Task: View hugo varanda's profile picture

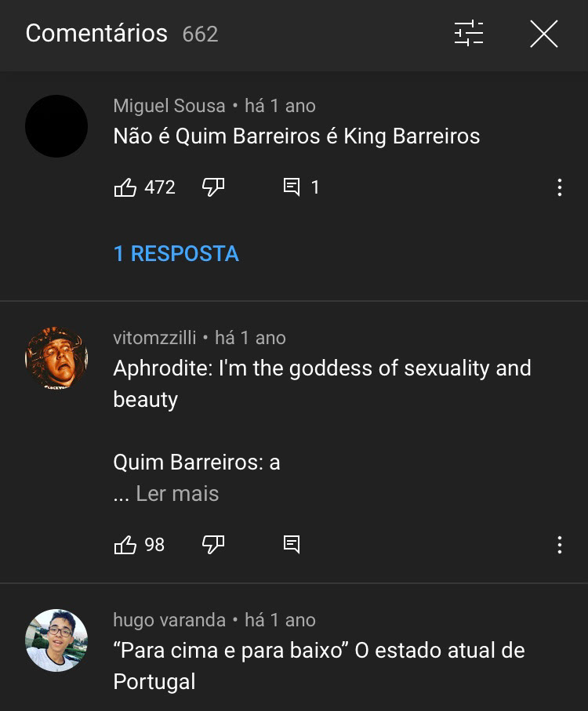Action: tap(56, 640)
